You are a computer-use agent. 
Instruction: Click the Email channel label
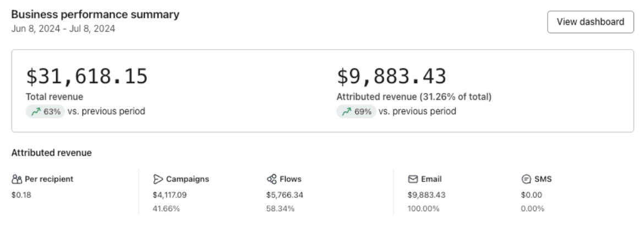pyautogui.click(x=432, y=179)
